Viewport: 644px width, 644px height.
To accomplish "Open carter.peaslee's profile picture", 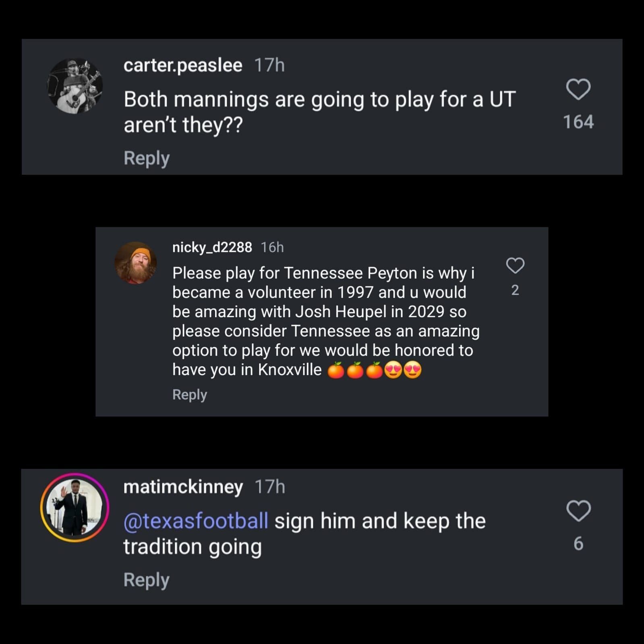I will pos(75,86).
